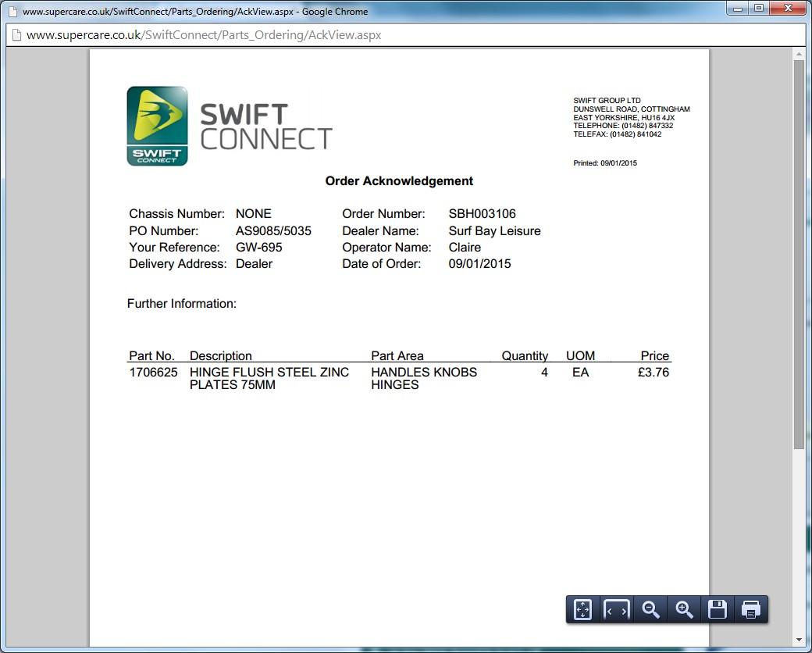
Task: Click reference value GW-695
Action: 259,247
